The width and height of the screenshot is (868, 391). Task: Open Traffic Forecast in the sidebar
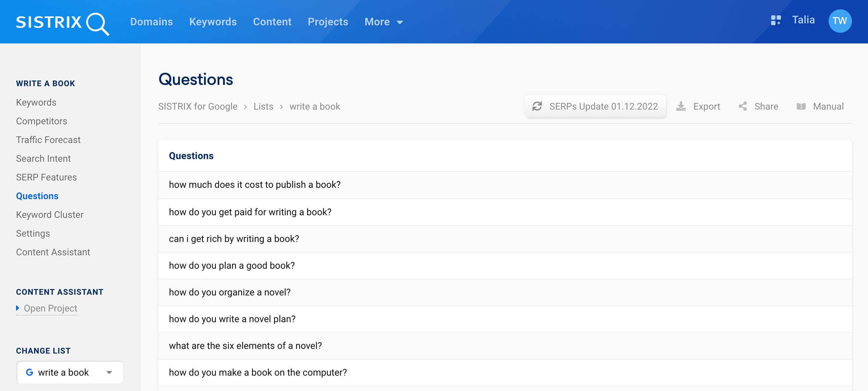tap(48, 140)
